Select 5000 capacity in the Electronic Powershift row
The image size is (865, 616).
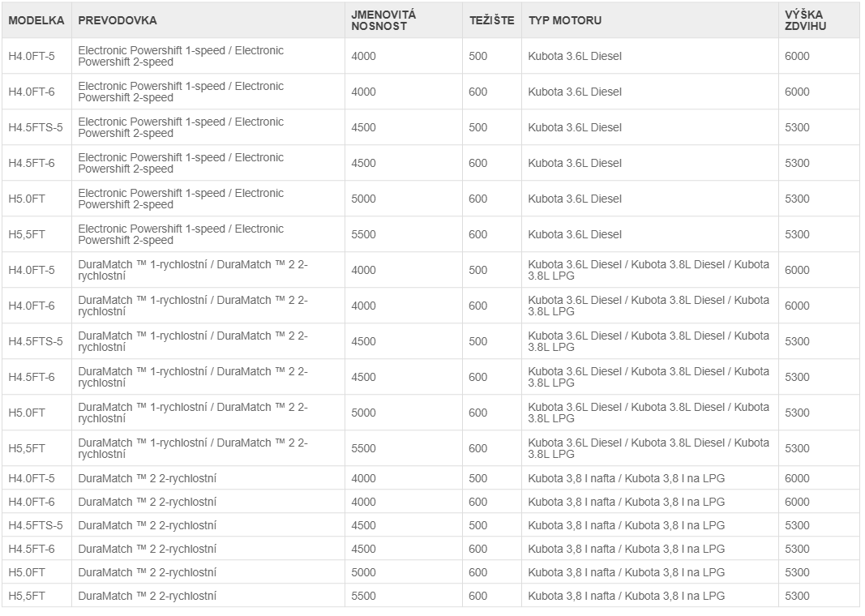pyautogui.click(x=363, y=199)
